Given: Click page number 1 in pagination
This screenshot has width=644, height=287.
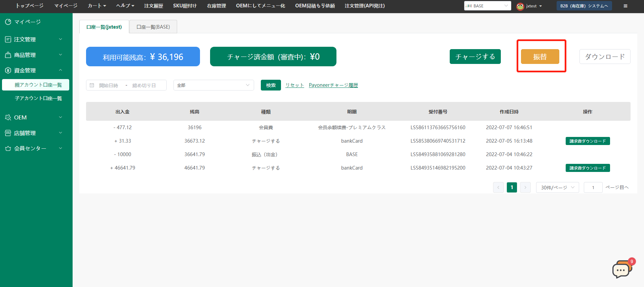Looking at the screenshot, I should (512, 187).
